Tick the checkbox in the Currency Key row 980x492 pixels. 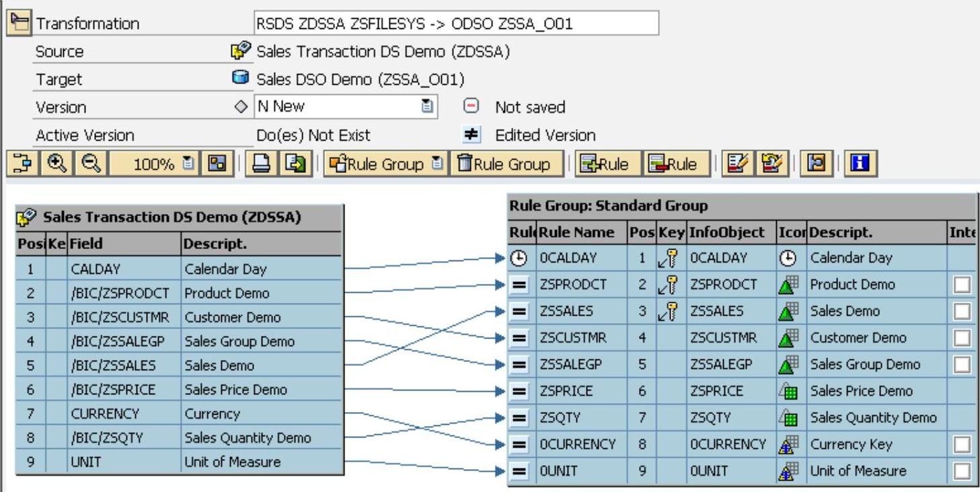click(963, 445)
